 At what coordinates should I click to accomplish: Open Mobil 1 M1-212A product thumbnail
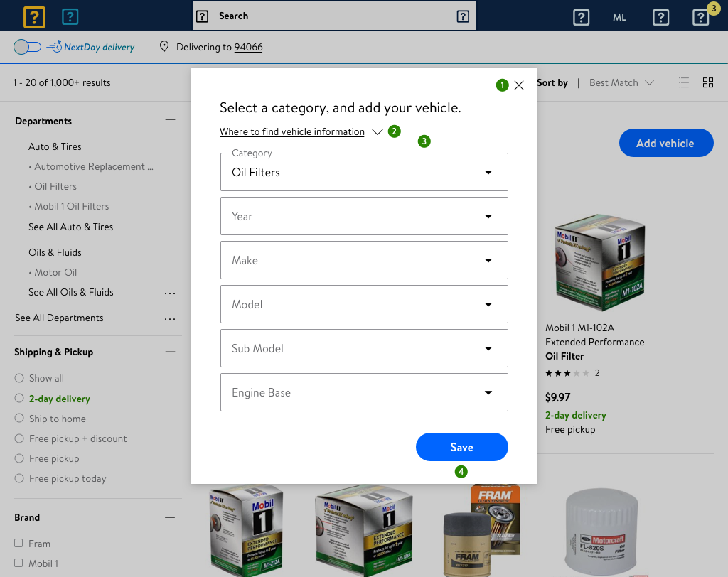click(245, 531)
